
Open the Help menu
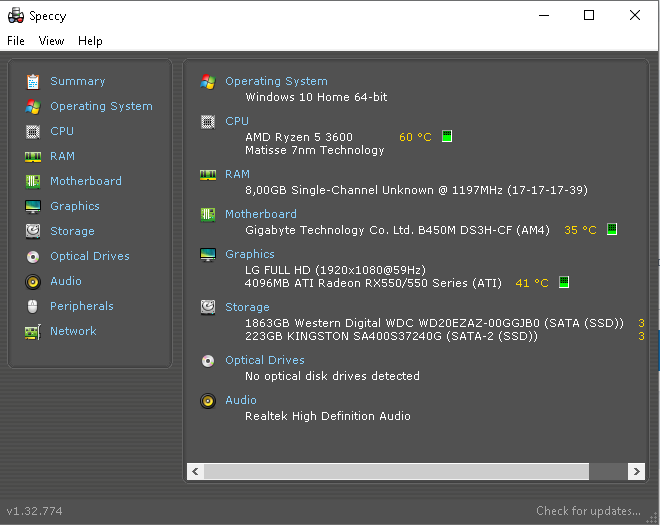[90, 41]
